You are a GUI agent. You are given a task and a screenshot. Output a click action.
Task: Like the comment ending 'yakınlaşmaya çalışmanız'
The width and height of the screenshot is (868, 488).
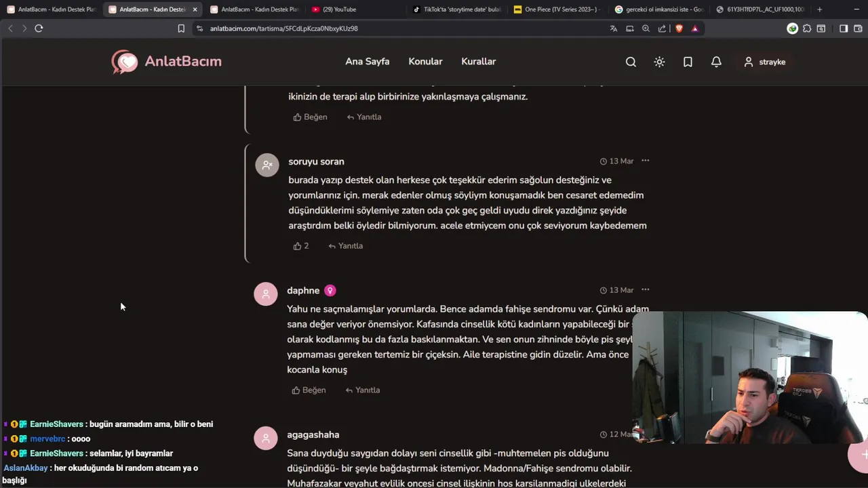[x=311, y=117]
